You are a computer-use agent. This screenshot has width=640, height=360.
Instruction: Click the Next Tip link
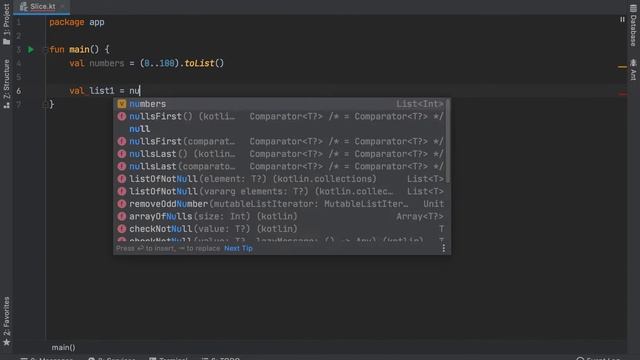(238, 248)
